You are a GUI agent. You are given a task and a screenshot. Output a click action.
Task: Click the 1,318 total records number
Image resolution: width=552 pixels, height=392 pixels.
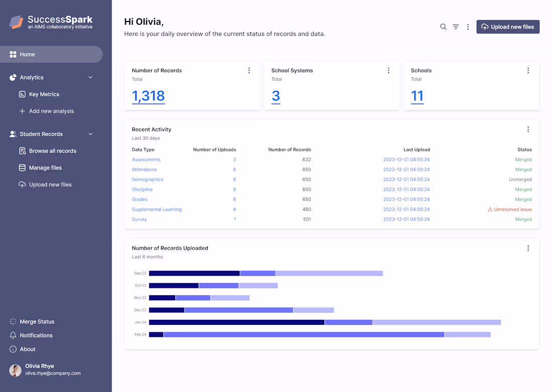(x=148, y=96)
